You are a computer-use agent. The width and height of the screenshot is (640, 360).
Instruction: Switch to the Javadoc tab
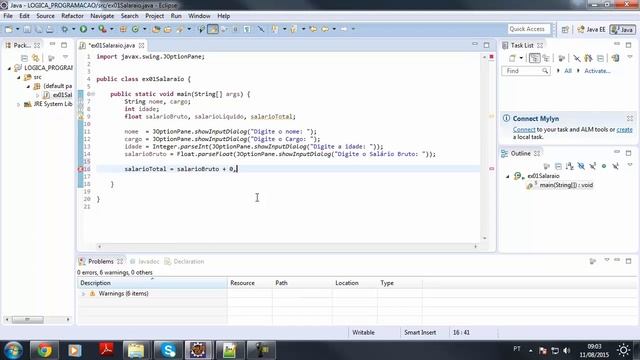tap(144, 261)
